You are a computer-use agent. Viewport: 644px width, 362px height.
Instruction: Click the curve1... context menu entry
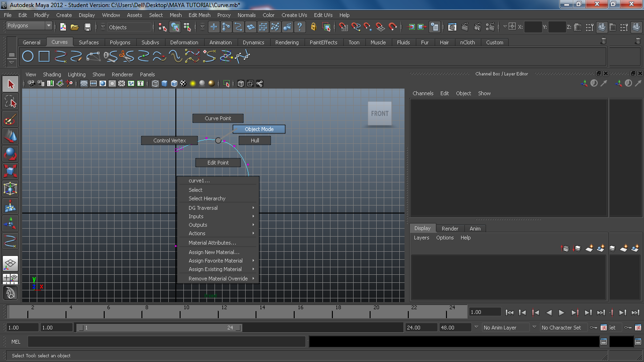point(218,181)
